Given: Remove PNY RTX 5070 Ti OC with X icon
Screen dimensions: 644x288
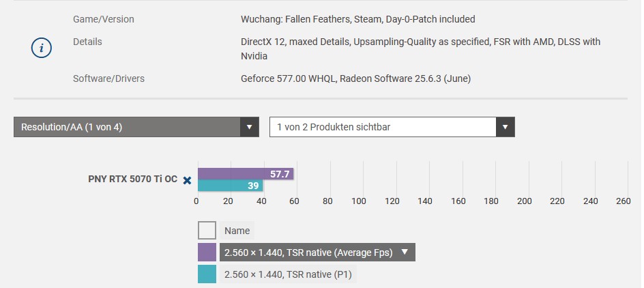Looking at the screenshot, I should tap(187, 180).
